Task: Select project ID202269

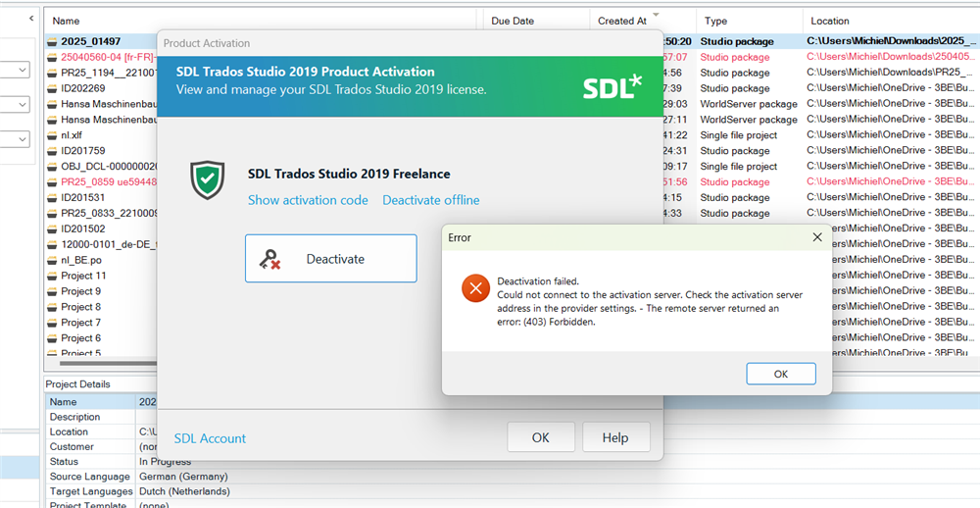Action: point(83,88)
